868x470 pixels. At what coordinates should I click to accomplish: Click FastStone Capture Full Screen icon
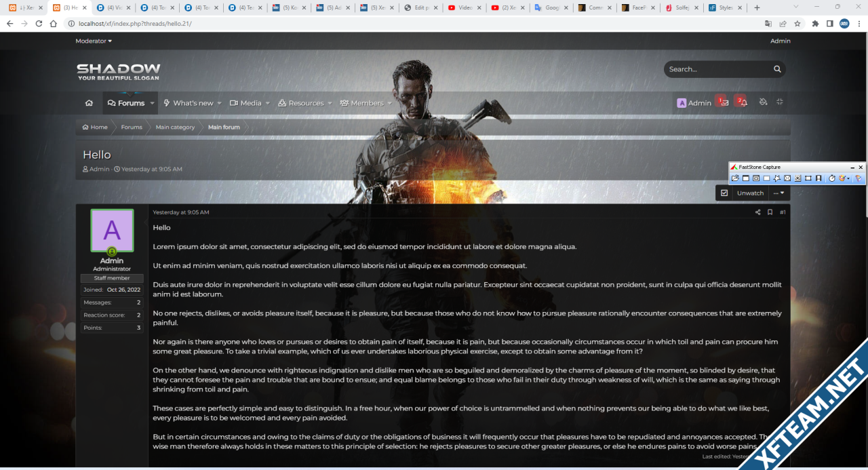coord(787,178)
